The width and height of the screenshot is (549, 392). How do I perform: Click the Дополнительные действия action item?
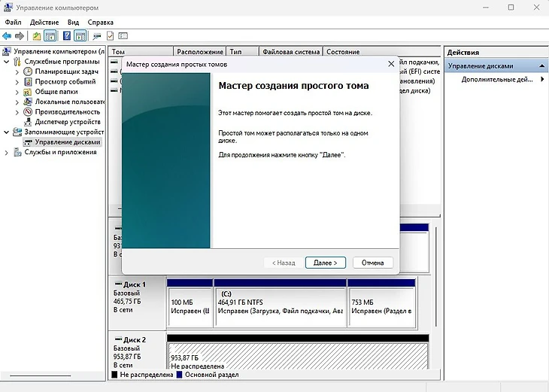click(x=496, y=80)
